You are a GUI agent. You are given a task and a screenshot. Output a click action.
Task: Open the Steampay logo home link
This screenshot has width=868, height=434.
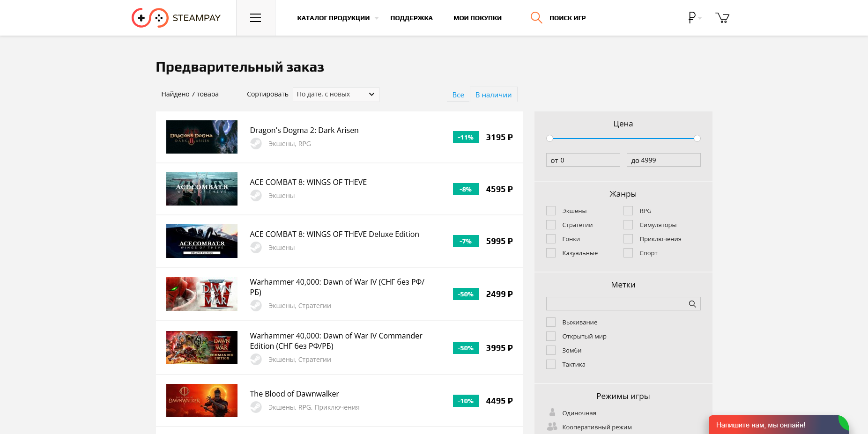(x=176, y=18)
